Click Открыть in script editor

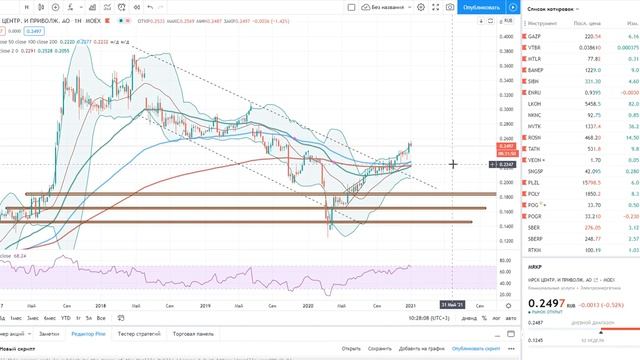click(x=351, y=349)
